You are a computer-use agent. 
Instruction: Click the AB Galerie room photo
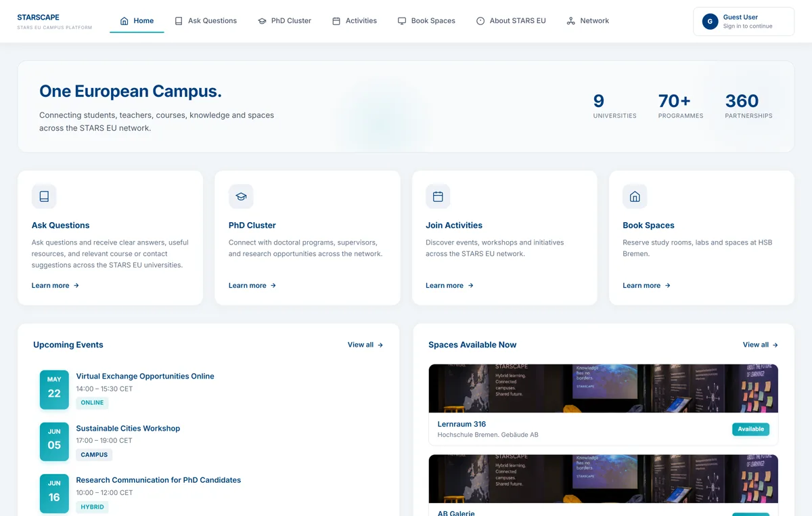pyautogui.click(x=604, y=479)
